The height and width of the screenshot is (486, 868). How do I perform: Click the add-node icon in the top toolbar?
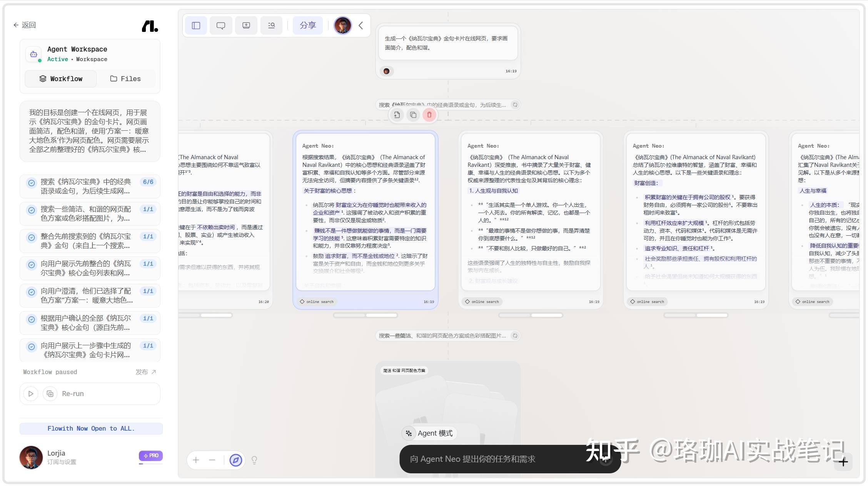pos(246,25)
